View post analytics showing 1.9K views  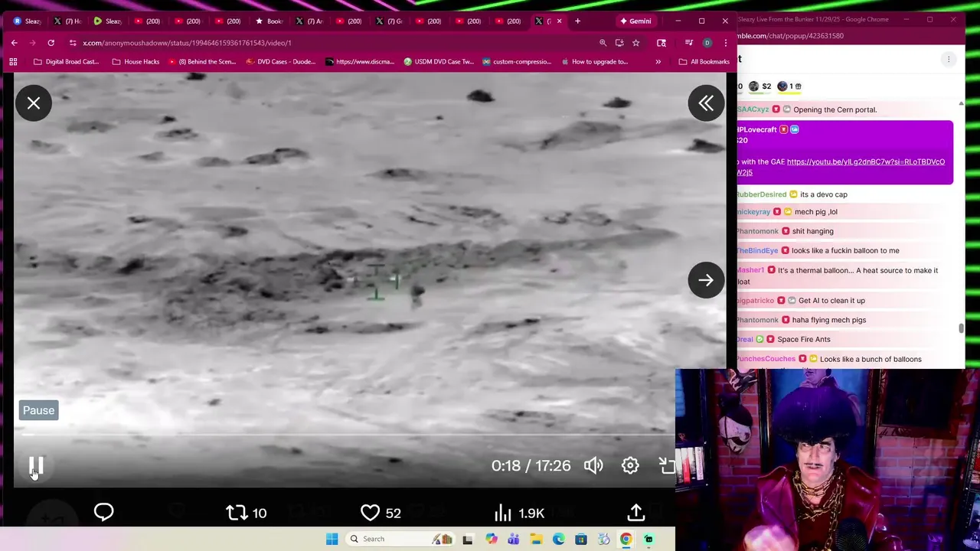(520, 513)
